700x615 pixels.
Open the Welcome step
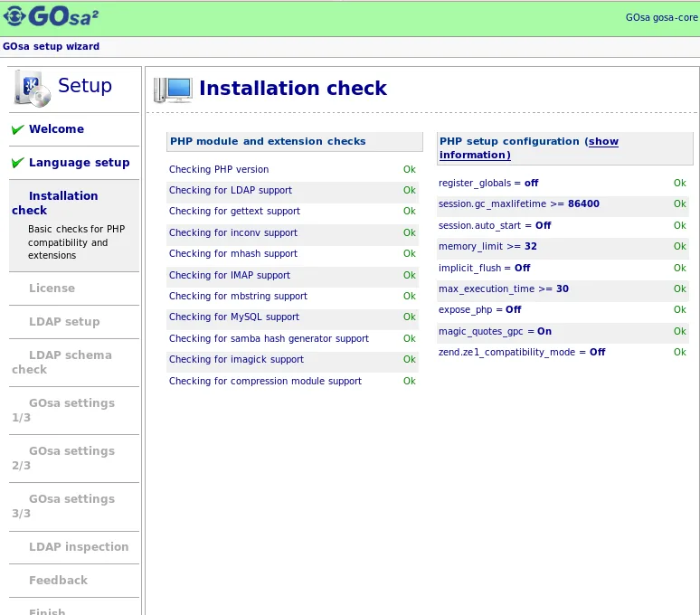[x=56, y=129]
